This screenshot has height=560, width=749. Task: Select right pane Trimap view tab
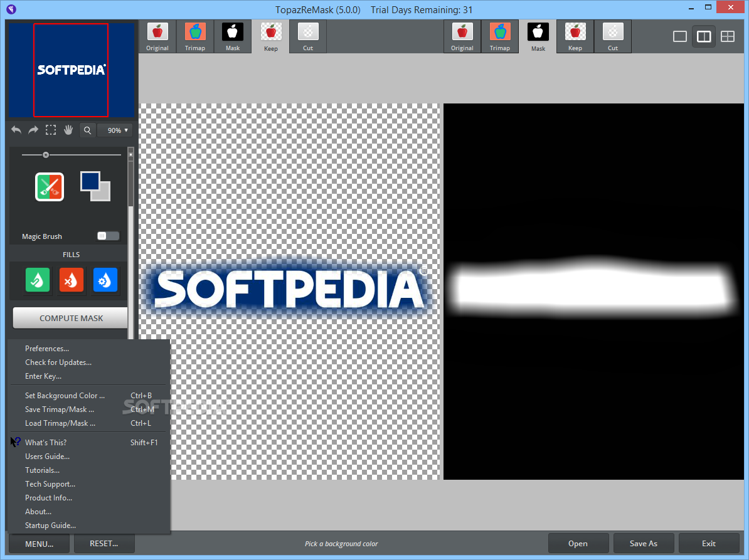pos(500,37)
